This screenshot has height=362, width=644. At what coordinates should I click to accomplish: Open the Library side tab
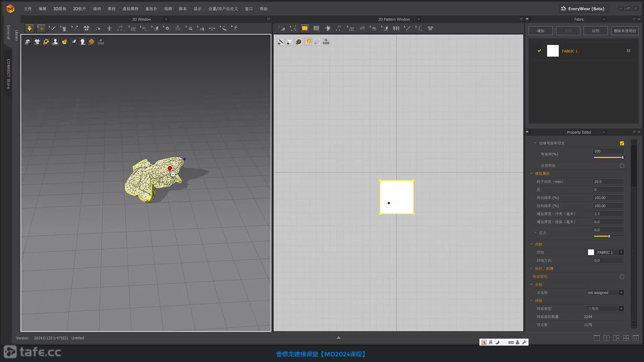click(16, 36)
